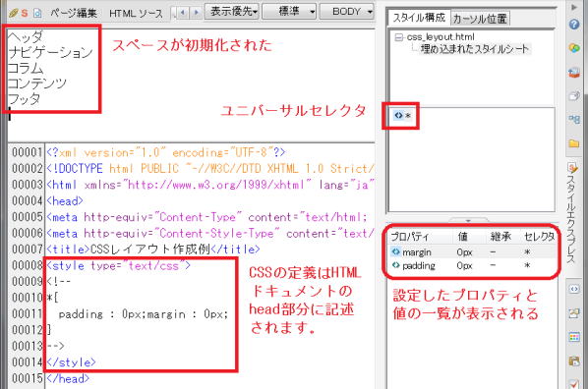The image size is (588, 389).
Task: Click the colorful circles icon in the sidebar
Action: (574, 48)
